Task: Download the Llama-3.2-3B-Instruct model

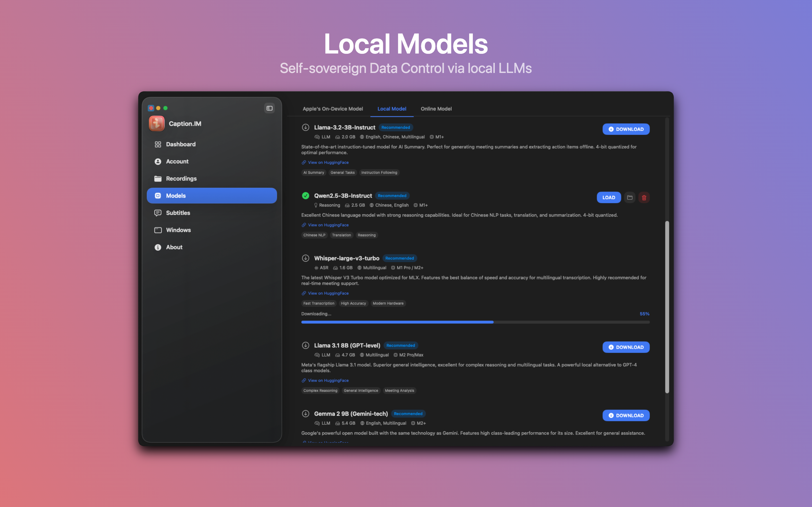Action: 626,129
